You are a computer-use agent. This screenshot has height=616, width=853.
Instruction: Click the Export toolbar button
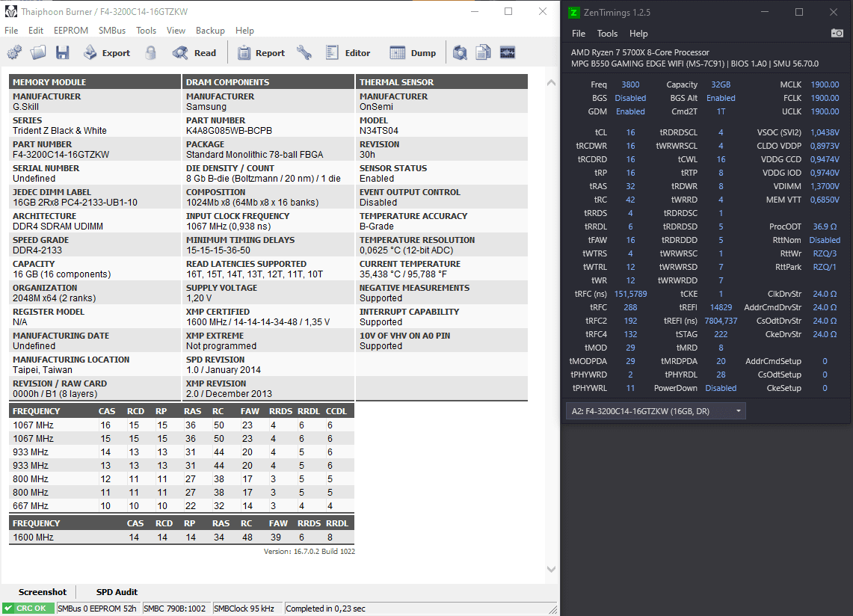107,53
